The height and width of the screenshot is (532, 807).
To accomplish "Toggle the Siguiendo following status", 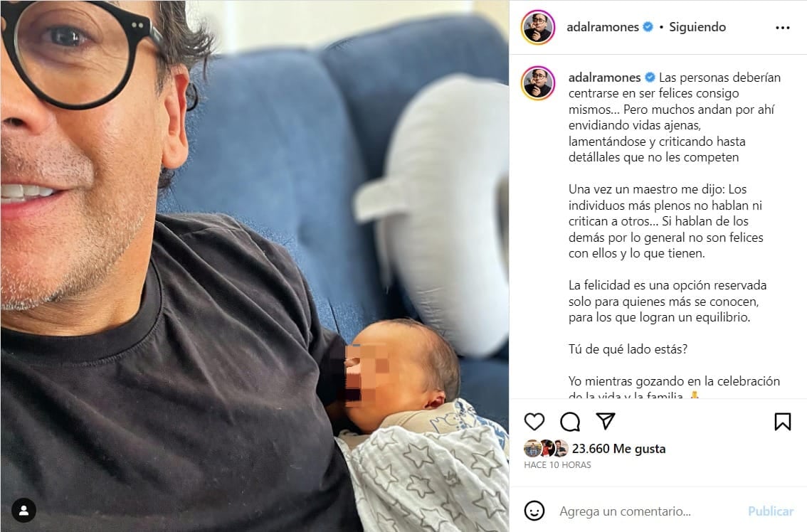I will tap(697, 27).
